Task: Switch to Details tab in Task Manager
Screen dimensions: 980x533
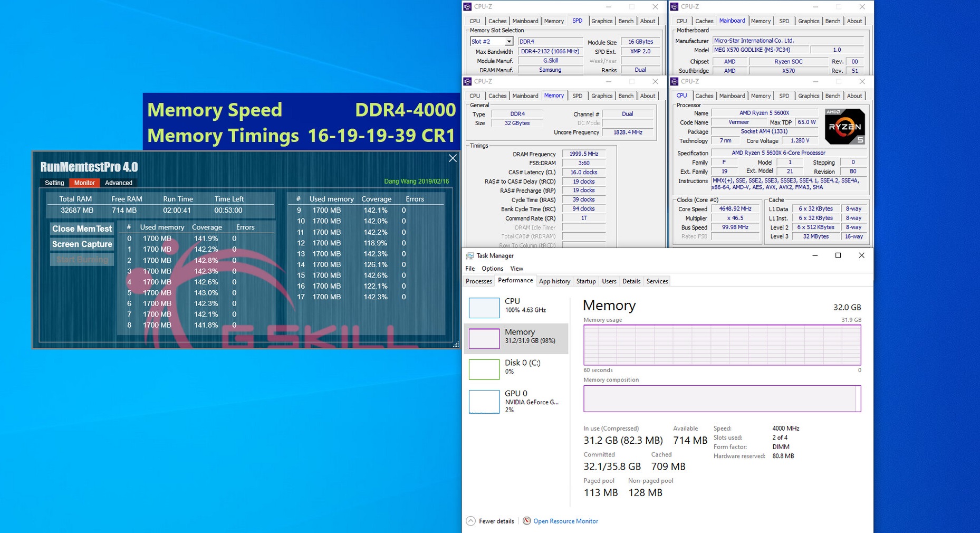Action: (x=631, y=281)
